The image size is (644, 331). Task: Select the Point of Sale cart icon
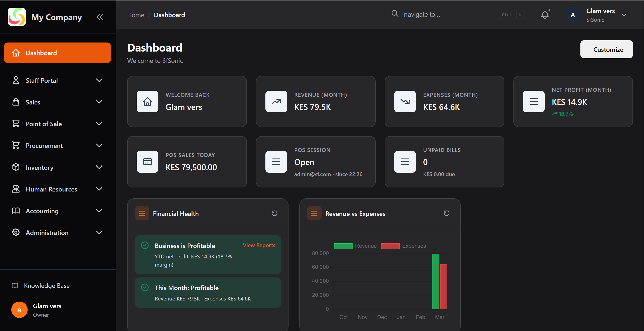(16, 124)
